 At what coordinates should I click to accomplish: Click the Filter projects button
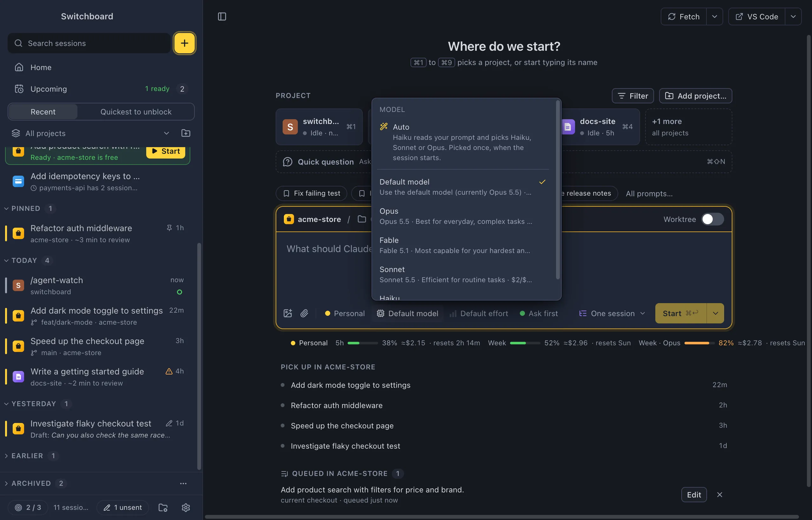(633, 96)
